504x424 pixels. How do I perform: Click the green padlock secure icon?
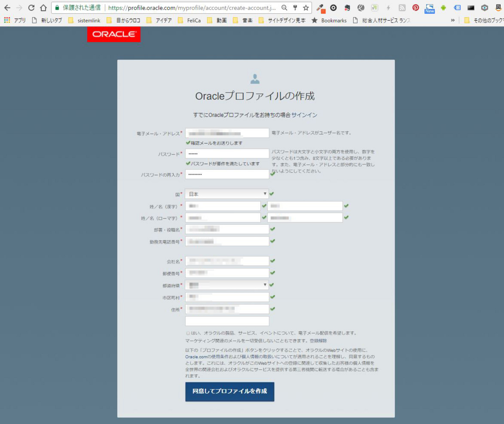coord(57,8)
